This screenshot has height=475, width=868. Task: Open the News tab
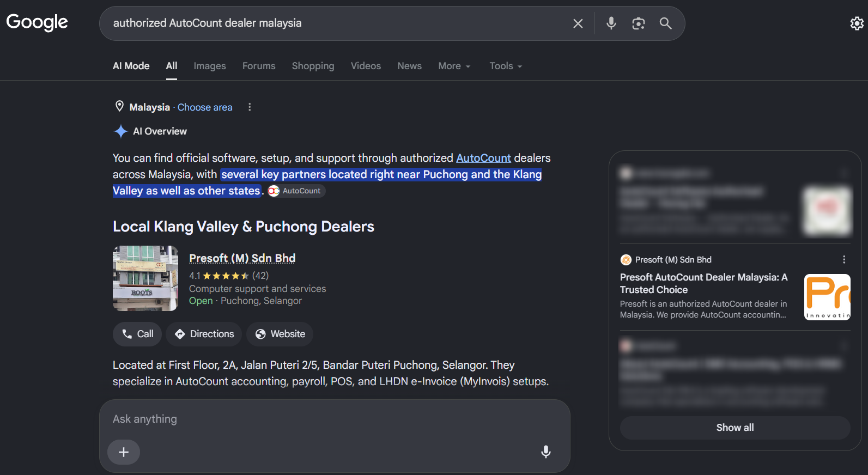point(410,66)
